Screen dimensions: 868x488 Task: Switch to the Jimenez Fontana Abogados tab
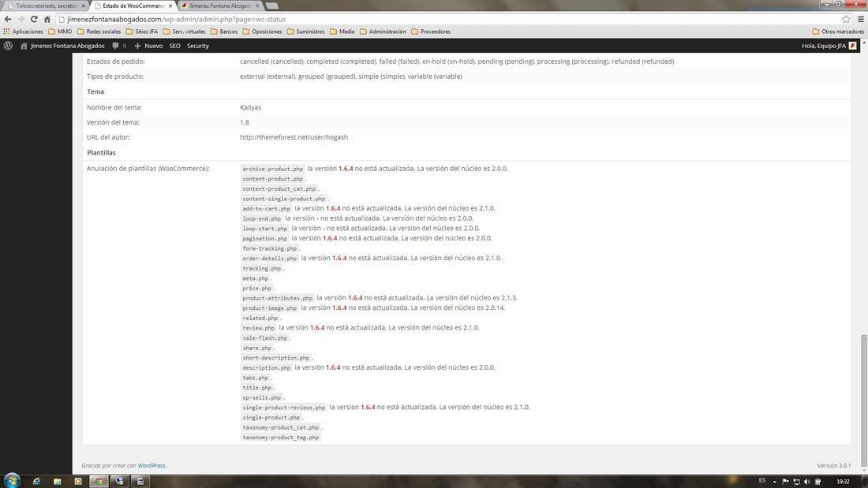pos(220,6)
